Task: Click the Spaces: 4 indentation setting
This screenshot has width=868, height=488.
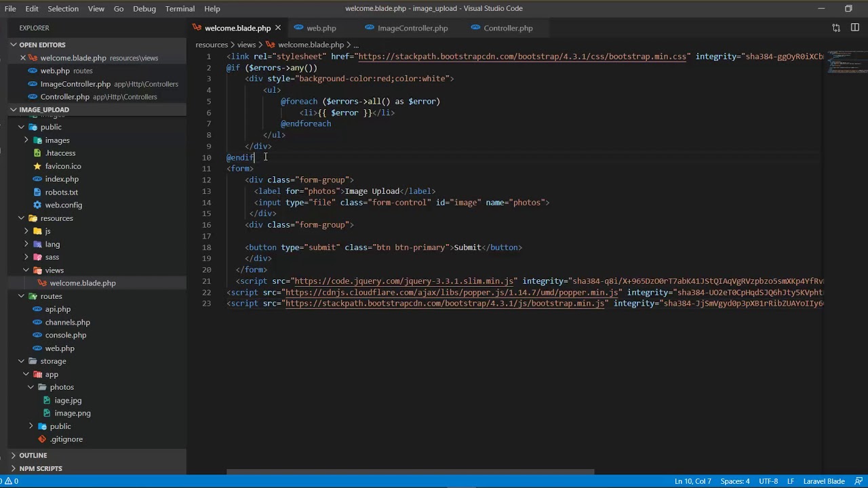Action: [x=735, y=481]
